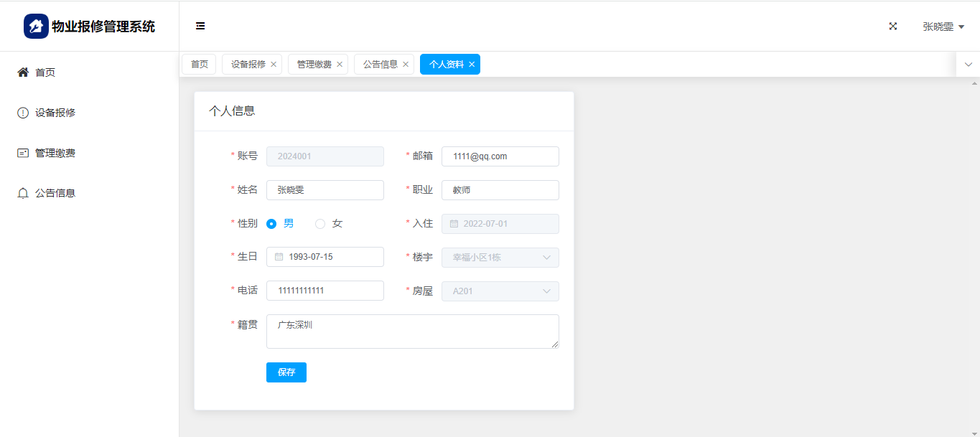Switch to the 管理缴费 tab
Screen dimensions: 980x437
pyautogui.click(x=314, y=65)
